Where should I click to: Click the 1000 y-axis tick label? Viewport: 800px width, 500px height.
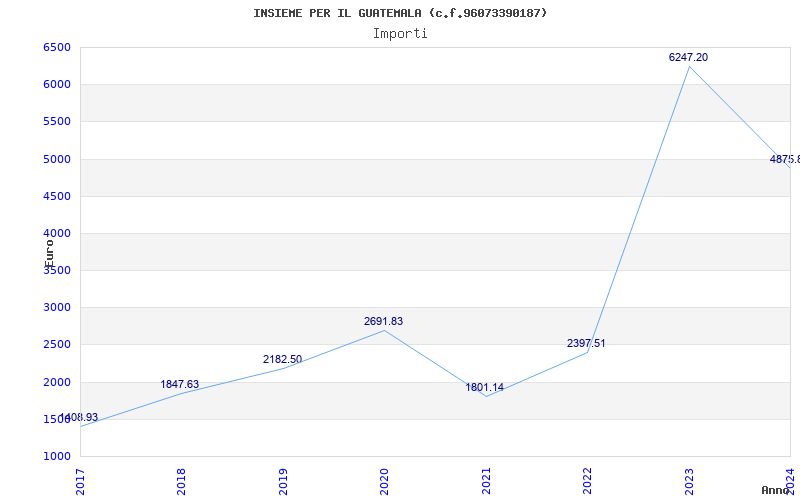pyautogui.click(x=57, y=456)
